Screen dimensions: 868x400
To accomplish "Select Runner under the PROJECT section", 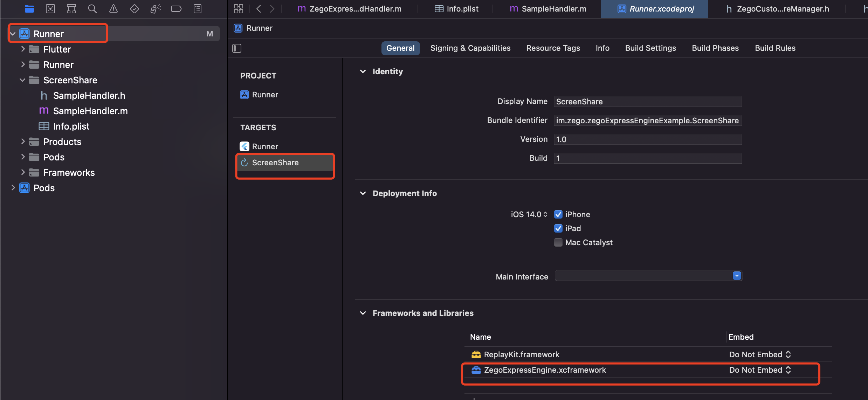I will [265, 95].
